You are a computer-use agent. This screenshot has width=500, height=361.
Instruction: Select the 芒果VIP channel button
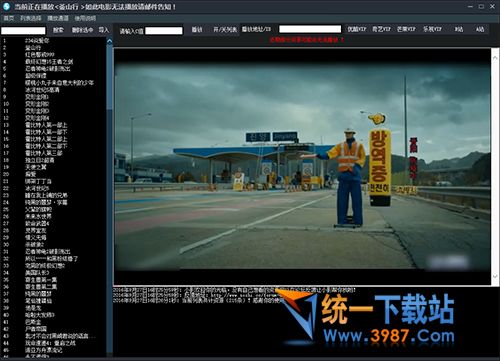pyautogui.click(x=406, y=29)
